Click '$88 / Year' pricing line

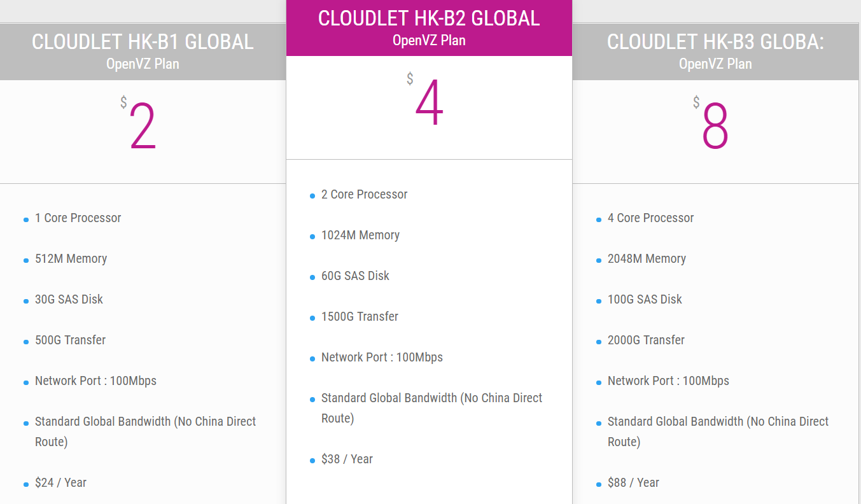[633, 482]
